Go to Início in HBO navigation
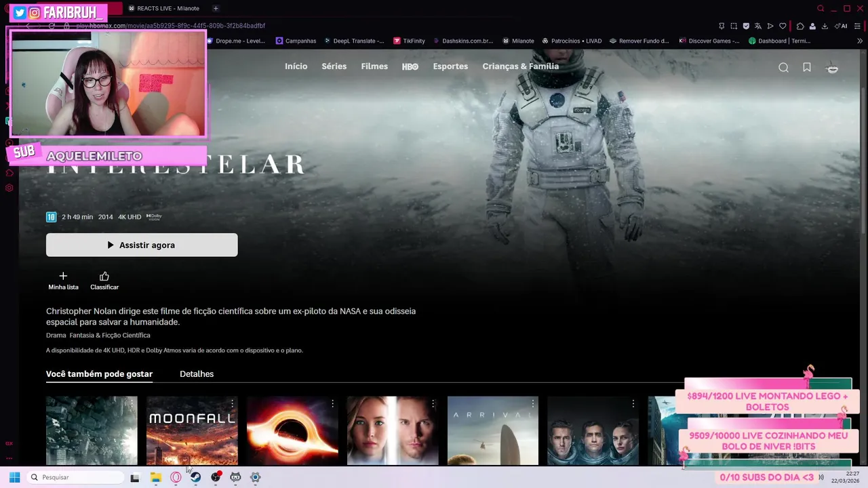 (296, 66)
